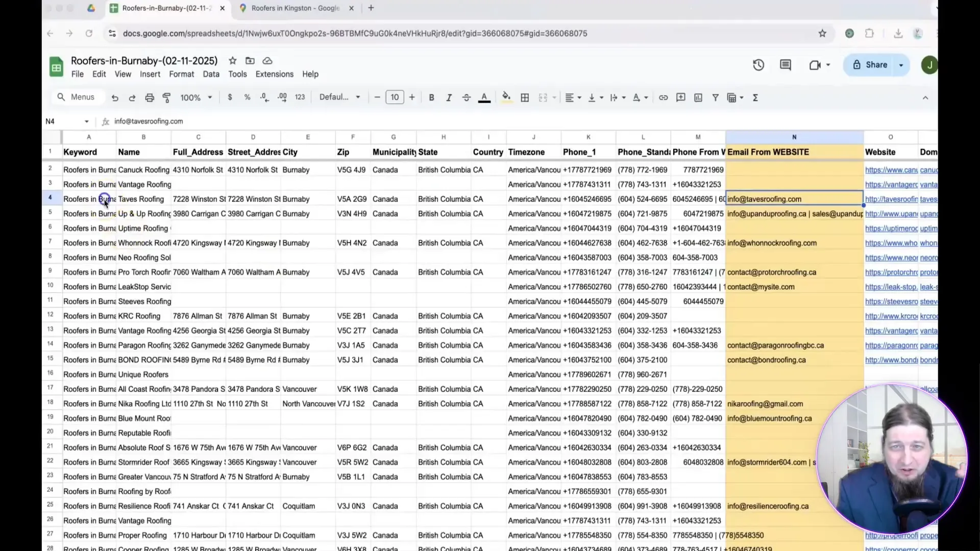Reload the browser page

pyautogui.click(x=89, y=33)
